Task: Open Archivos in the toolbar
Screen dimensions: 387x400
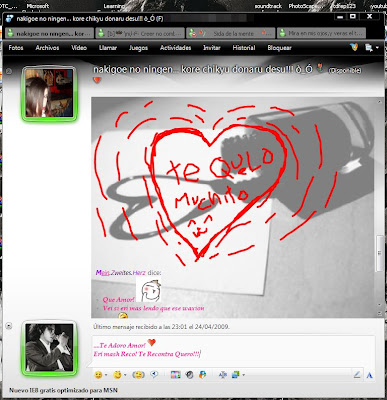Action: tap(47, 48)
